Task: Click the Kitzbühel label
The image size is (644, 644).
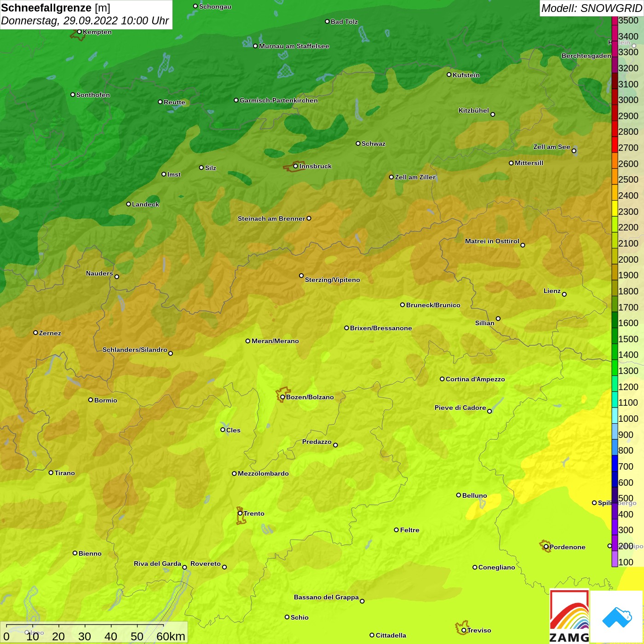Action: pyautogui.click(x=474, y=110)
